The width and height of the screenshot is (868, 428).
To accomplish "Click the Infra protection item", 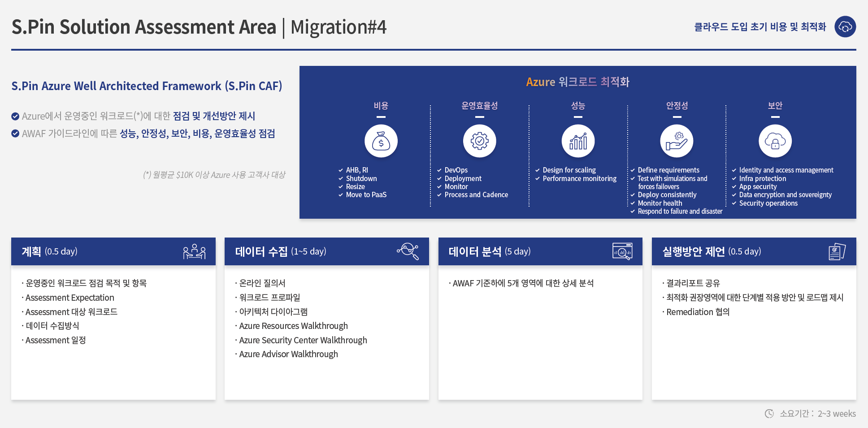I will [763, 178].
